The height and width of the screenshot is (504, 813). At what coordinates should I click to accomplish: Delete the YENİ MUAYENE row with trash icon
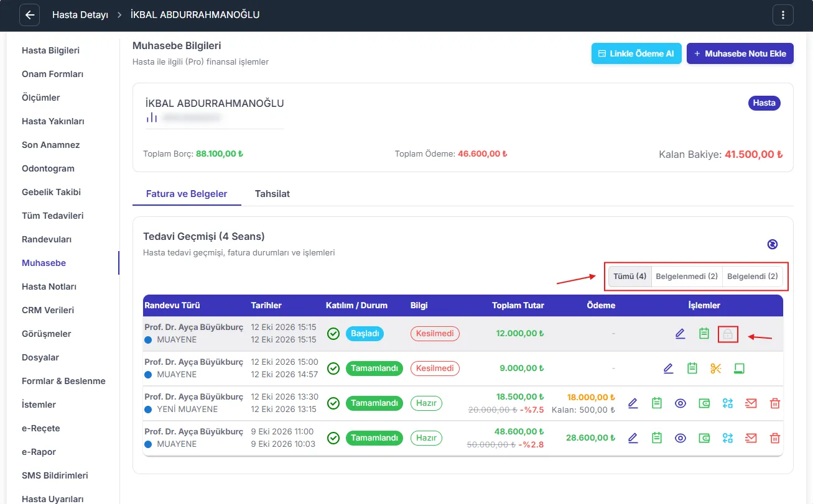point(775,403)
